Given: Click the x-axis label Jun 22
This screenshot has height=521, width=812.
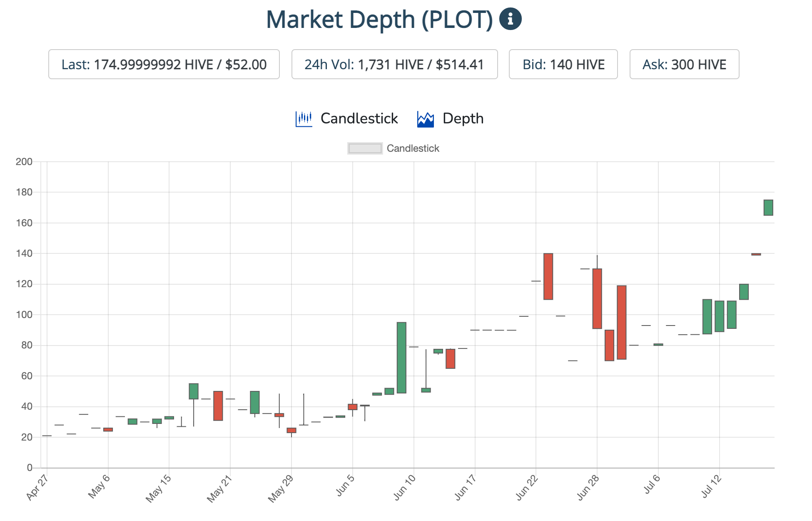Looking at the screenshot, I should [527, 487].
